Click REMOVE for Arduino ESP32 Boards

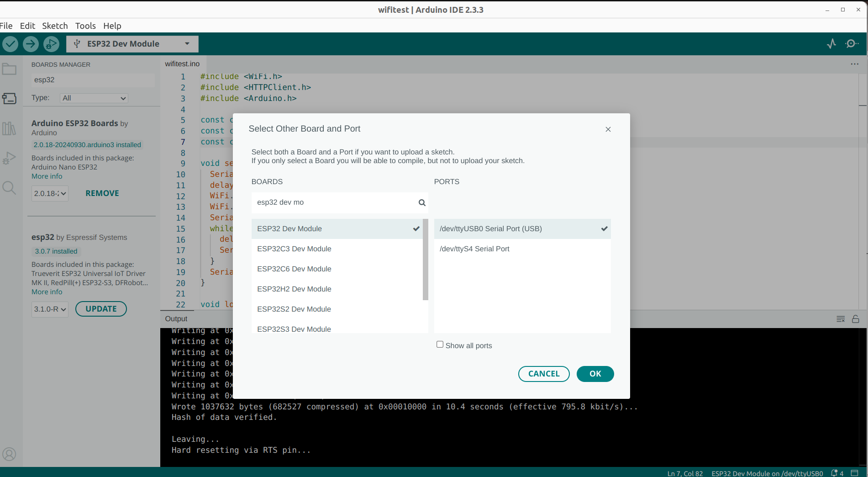pos(102,193)
